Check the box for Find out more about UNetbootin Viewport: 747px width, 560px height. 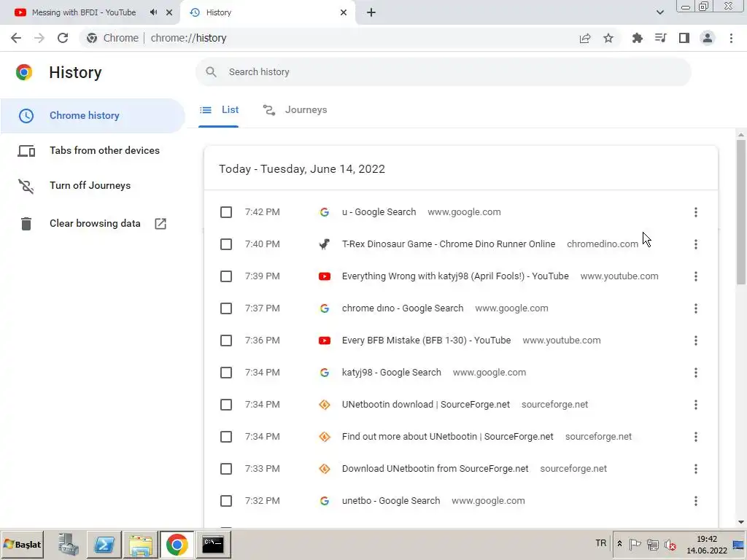click(x=226, y=437)
